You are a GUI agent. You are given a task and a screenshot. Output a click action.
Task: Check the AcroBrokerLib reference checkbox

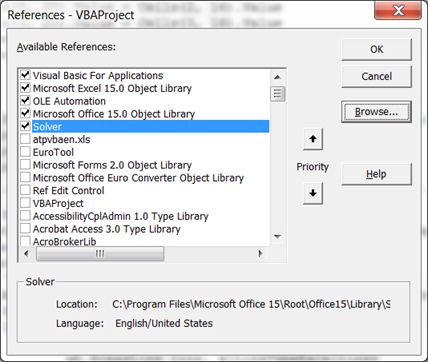[25, 241]
